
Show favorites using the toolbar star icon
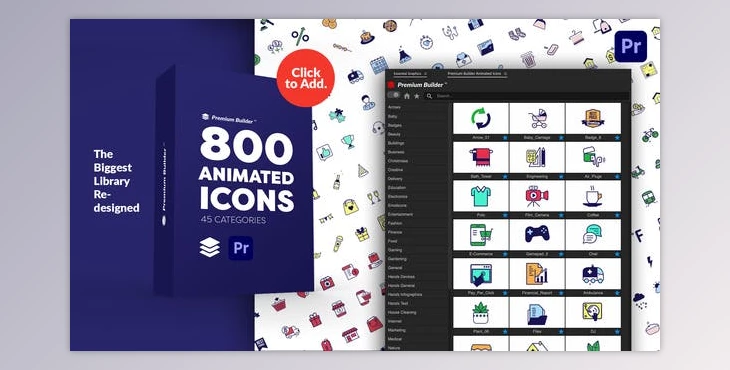pos(417,96)
